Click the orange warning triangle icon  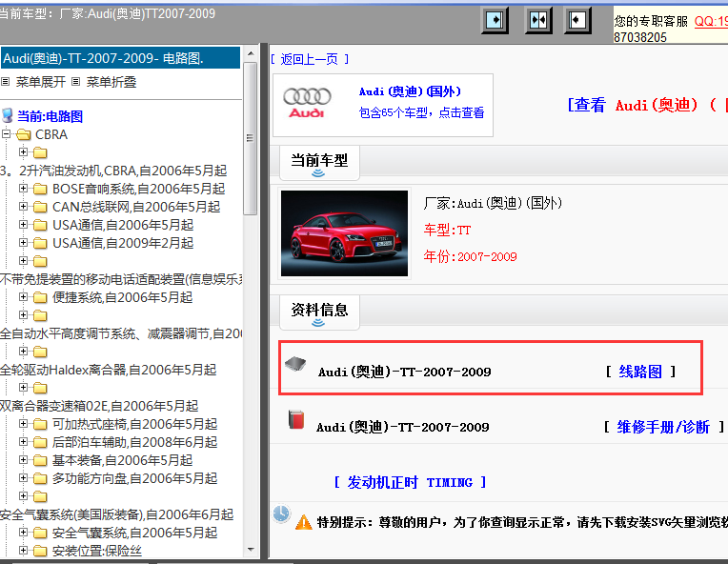point(304,523)
